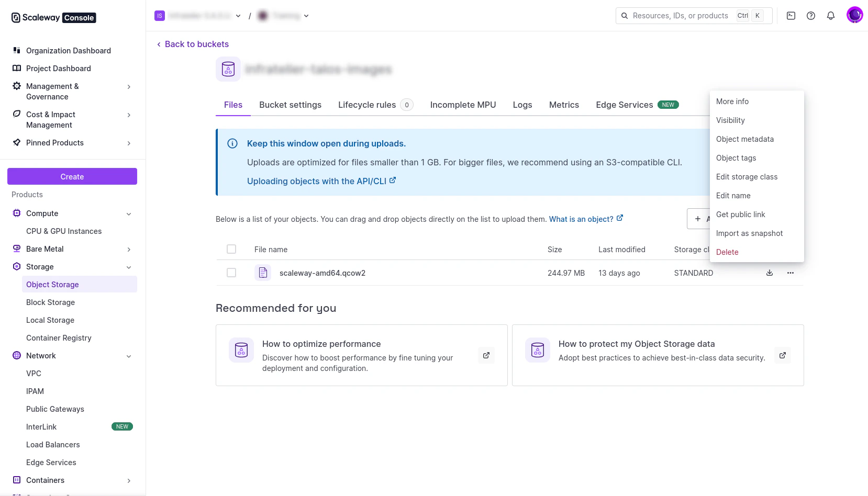Click the NEW badge next to InterLink
The width and height of the screenshot is (868, 496).
pos(122,426)
